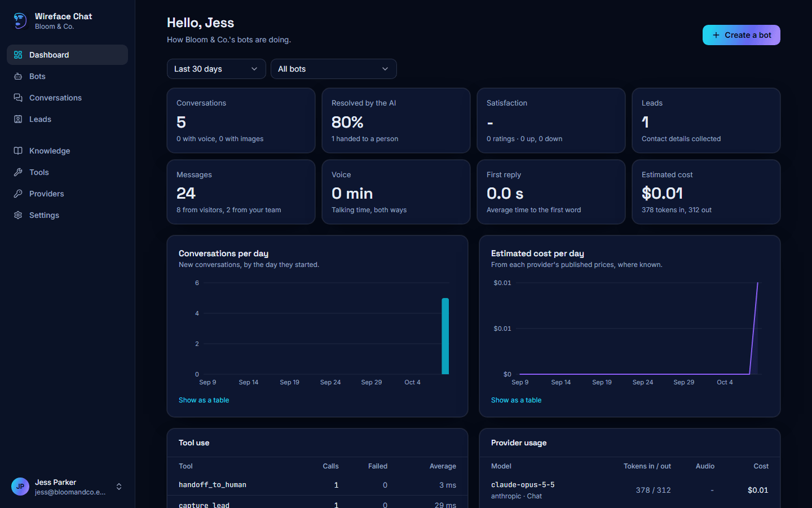The width and height of the screenshot is (812, 508).
Task: Click the First reply 0.0 s card
Action: tap(551, 192)
